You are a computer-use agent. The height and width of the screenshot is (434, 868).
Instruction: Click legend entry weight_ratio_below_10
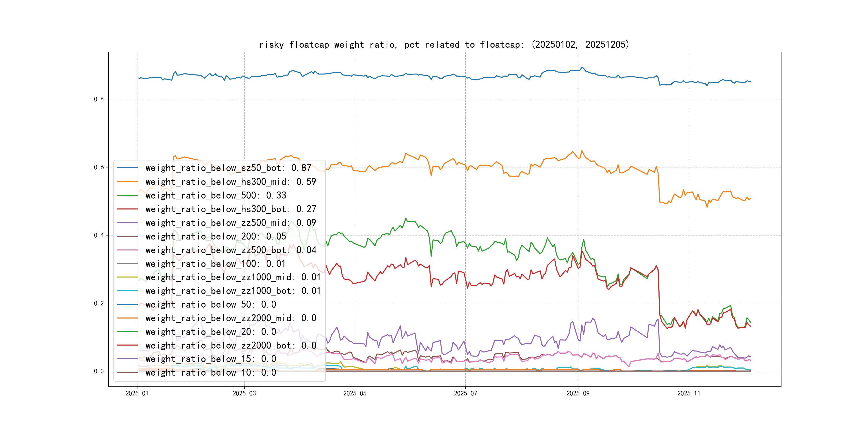point(211,373)
